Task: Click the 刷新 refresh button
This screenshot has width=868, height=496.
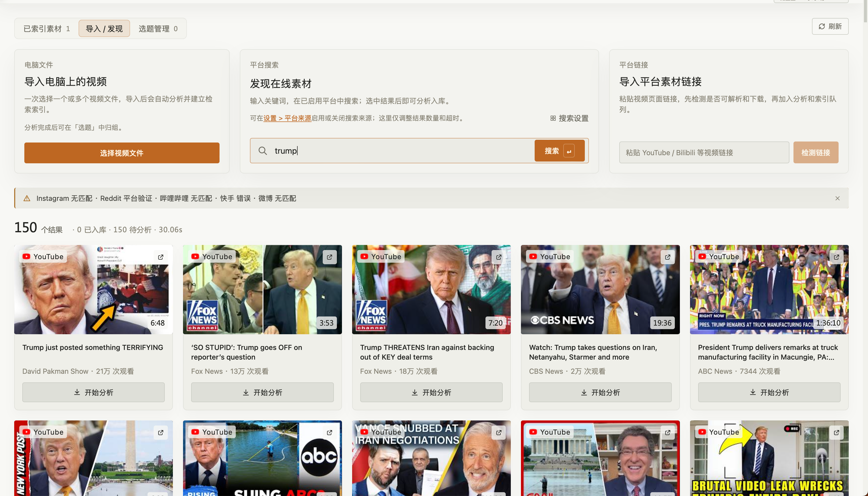Action: click(x=830, y=26)
